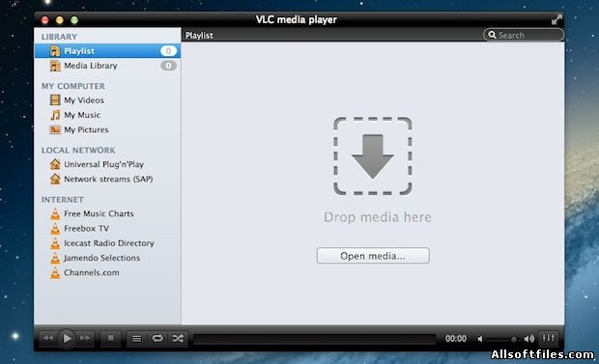Click the playback progress bar

point(314,339)
